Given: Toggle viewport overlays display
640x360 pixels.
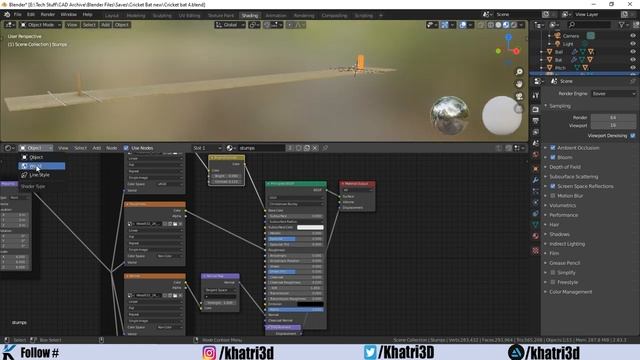Looking at the screenshot, I should point(462,25).
